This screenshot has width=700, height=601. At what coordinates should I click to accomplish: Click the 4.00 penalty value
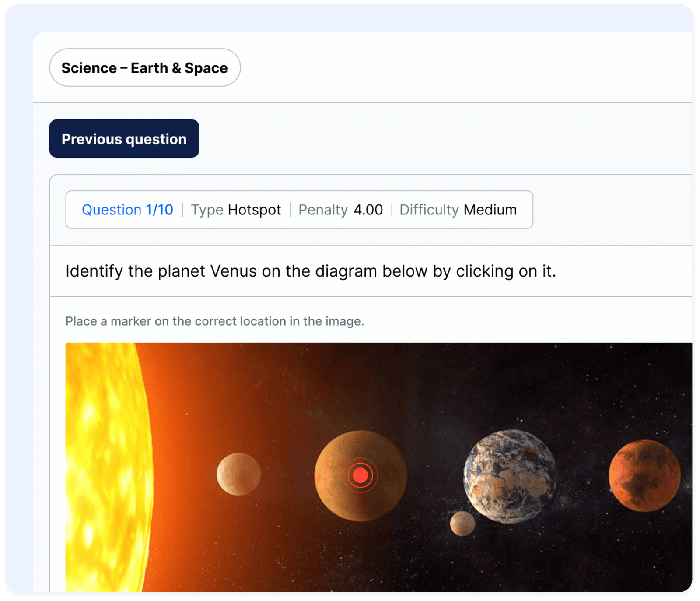point(368,210)
